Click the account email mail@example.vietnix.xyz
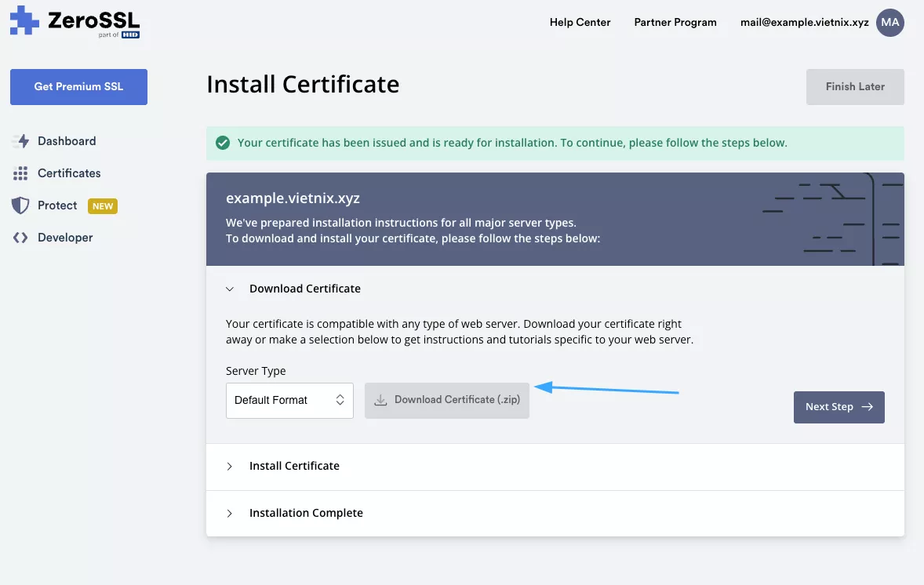Viewport: 924px width, 585px height. pos(804,22)
